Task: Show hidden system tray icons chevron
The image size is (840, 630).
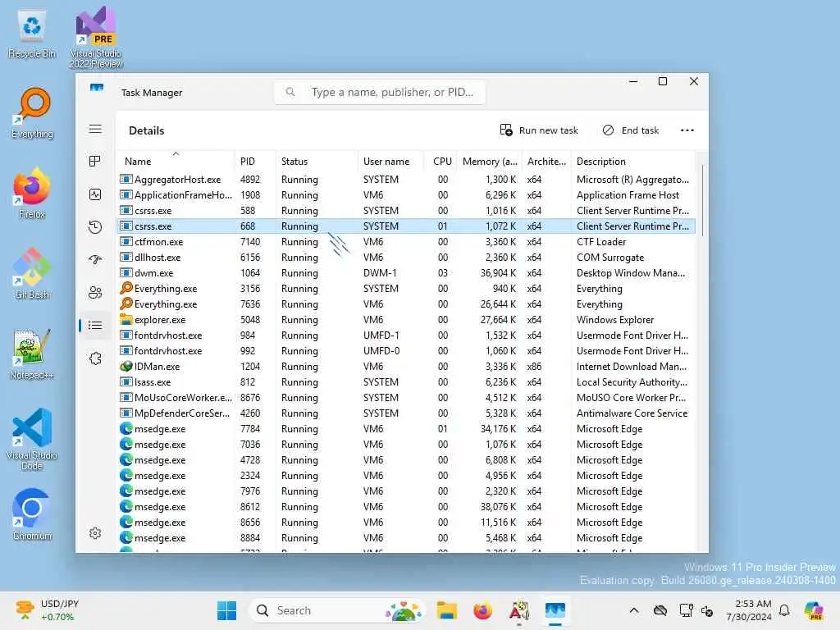Action: [634, 610]
